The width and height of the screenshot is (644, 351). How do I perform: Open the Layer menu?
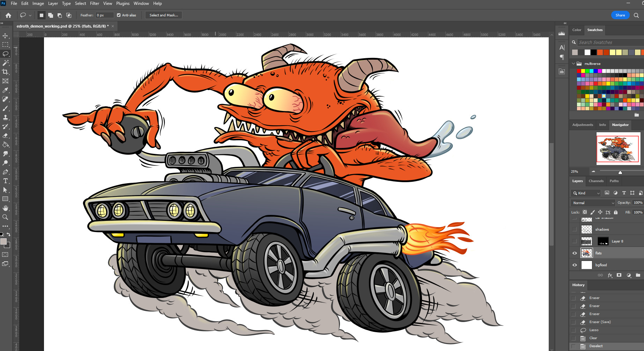tap(53, 3)
